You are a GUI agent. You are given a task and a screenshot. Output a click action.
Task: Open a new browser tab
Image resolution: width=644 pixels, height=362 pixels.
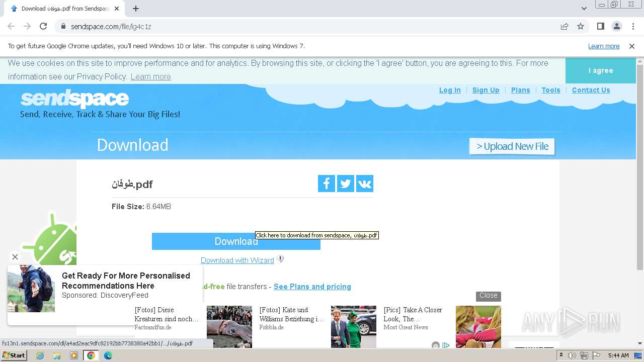tap(136, 9)
